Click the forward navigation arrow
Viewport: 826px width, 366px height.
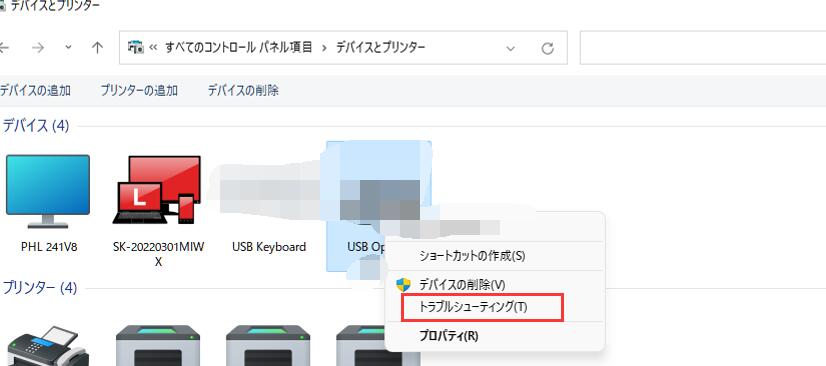(x=37, y=48)
